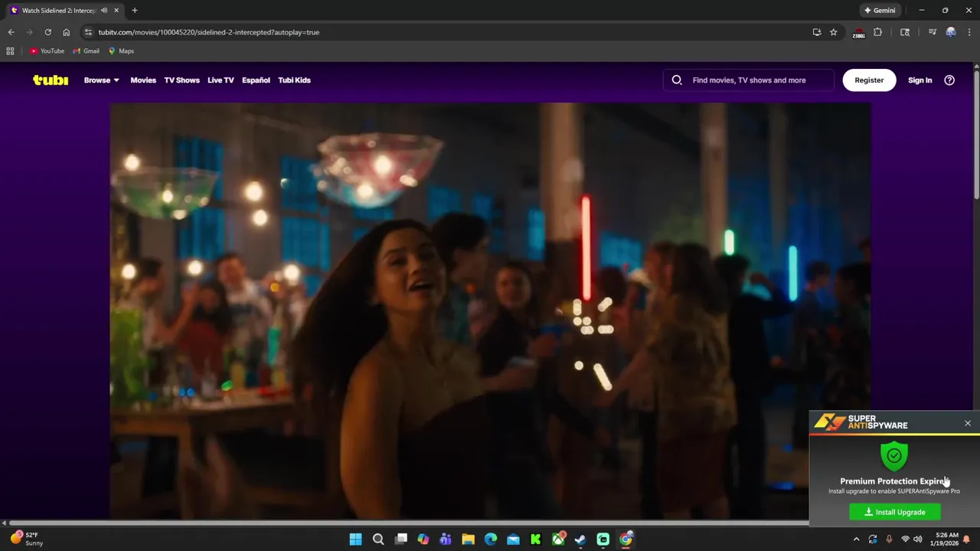
Task: Click the SUPERAntiSpyware logo in the popup
Action: 861,422
